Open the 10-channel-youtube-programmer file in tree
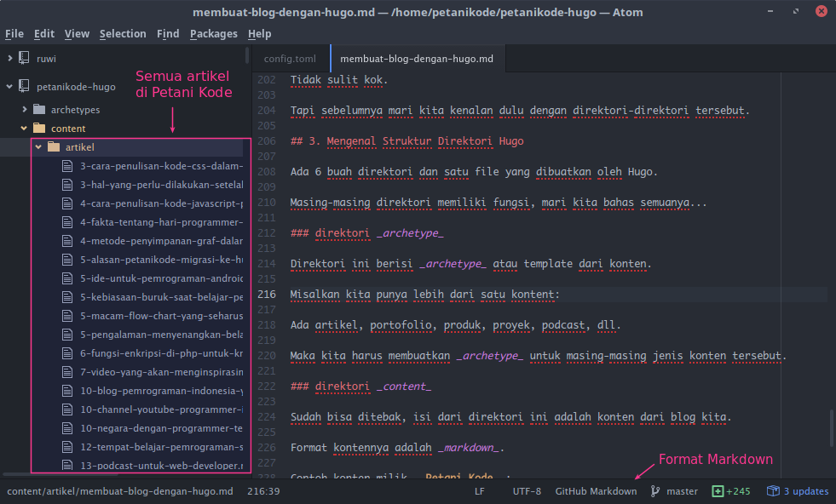 point(161,409)
